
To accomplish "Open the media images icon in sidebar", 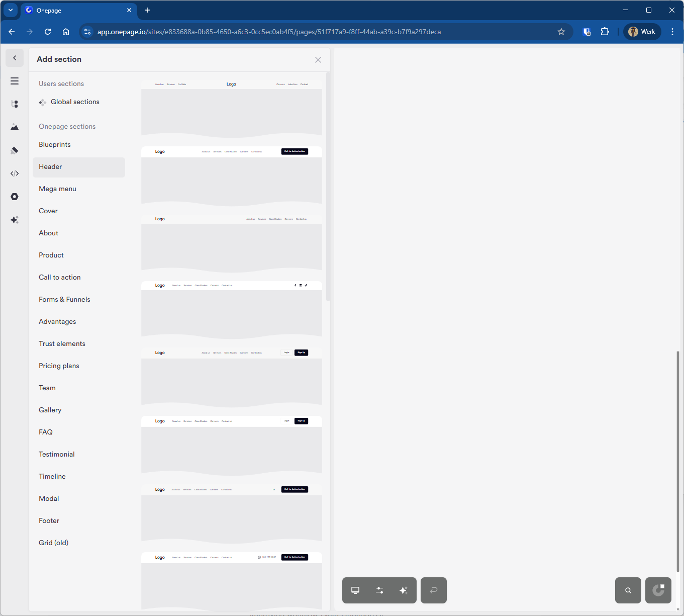I will 15,127.
